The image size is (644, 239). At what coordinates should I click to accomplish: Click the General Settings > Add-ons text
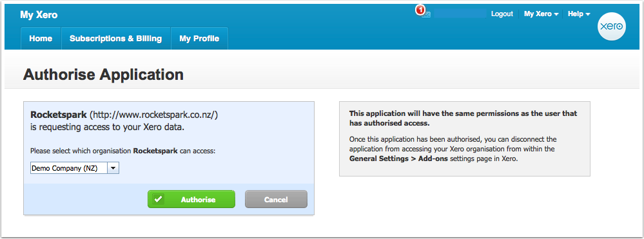coord(399,158)
